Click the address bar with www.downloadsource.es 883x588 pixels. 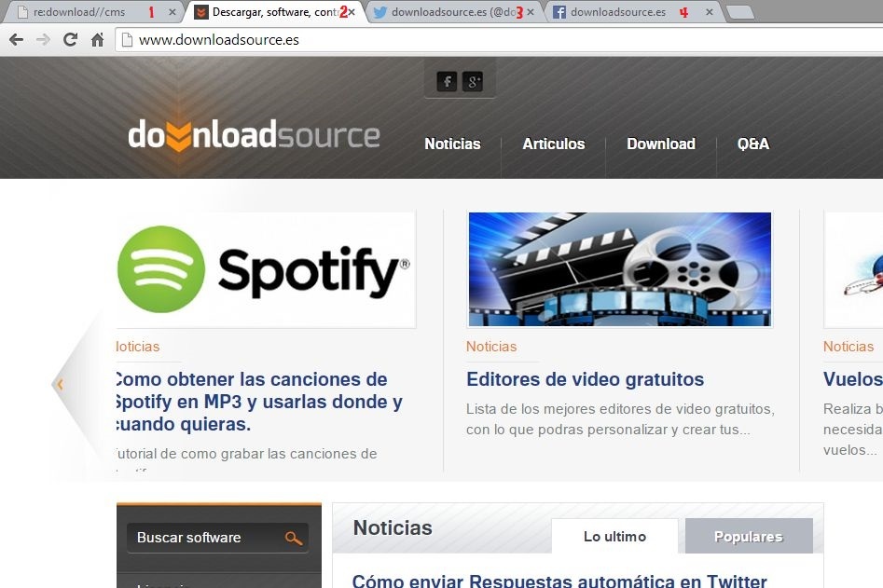pos(499,39)
